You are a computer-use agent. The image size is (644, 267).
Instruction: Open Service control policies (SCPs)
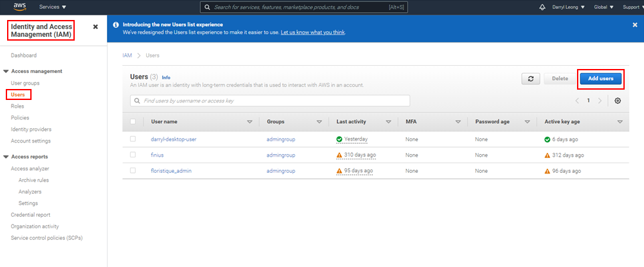(x=47, y=238)
